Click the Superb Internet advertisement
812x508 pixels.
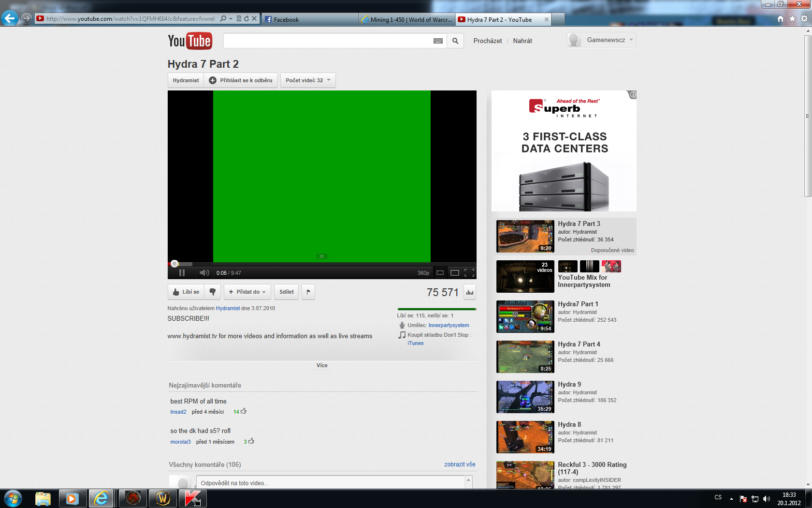click(x=564, y=151)
